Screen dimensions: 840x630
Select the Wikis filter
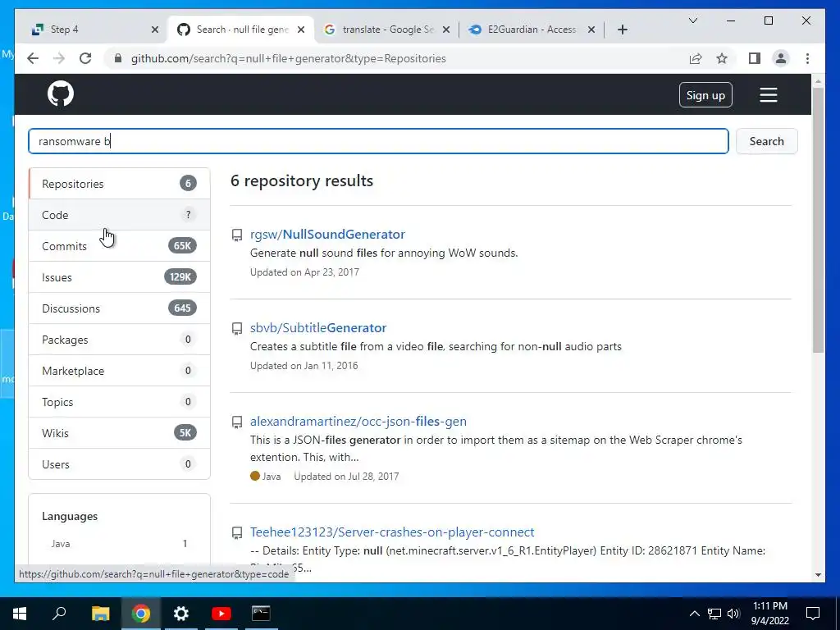pyautogui.click(x=119, y=433)
